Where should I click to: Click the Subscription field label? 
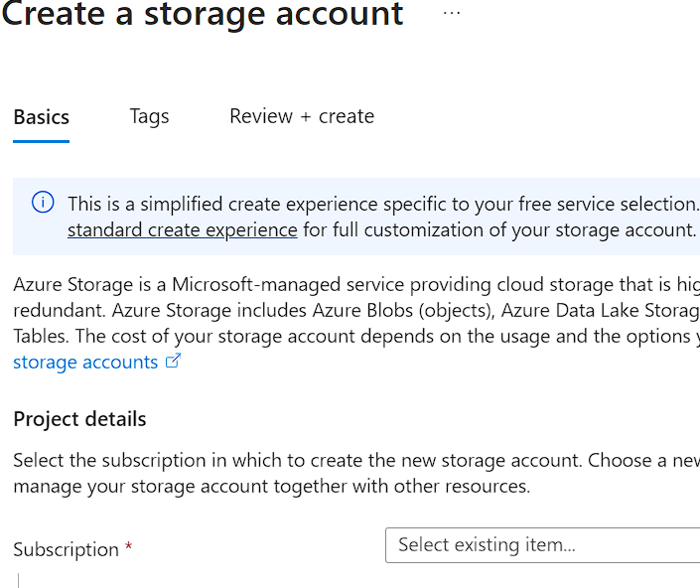(67, 549)
